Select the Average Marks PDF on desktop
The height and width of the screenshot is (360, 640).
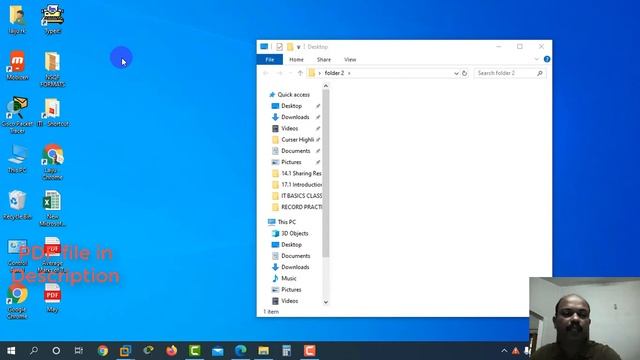point(52,255)
